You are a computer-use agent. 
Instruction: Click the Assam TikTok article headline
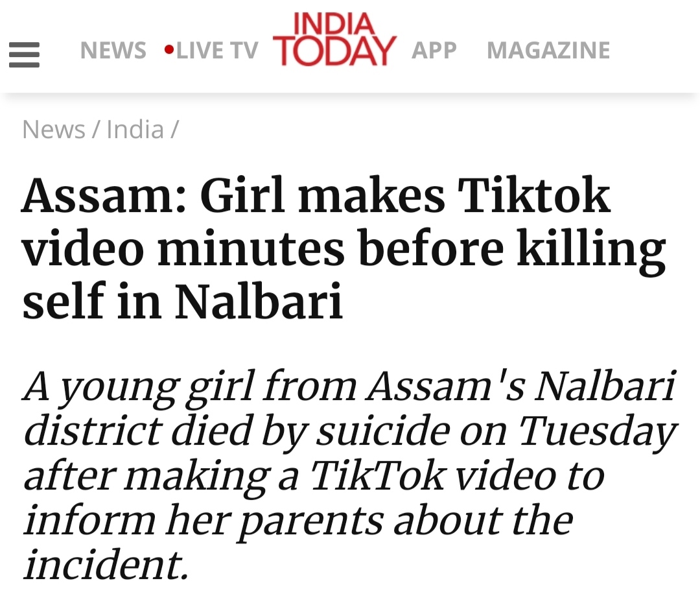[x=344, y=250]
